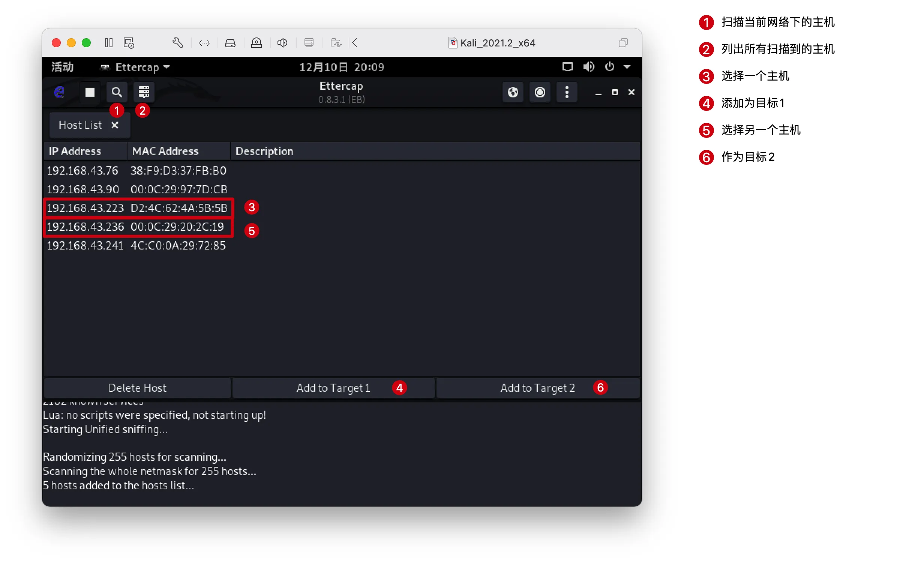Viewport: 924px width, 562px height.
Task: Toggle the VM sound device icon
Action: (x=282, y=43)
